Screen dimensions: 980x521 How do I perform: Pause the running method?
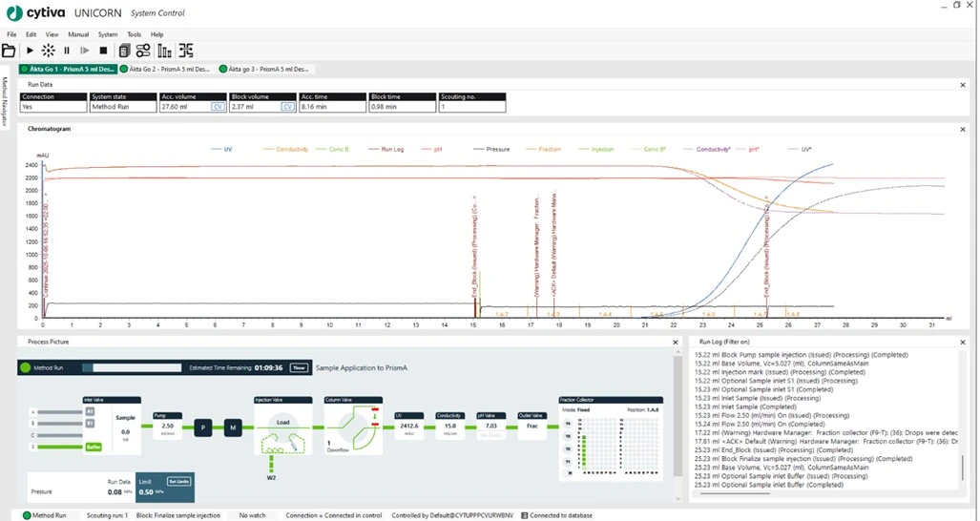coord(67,51)
